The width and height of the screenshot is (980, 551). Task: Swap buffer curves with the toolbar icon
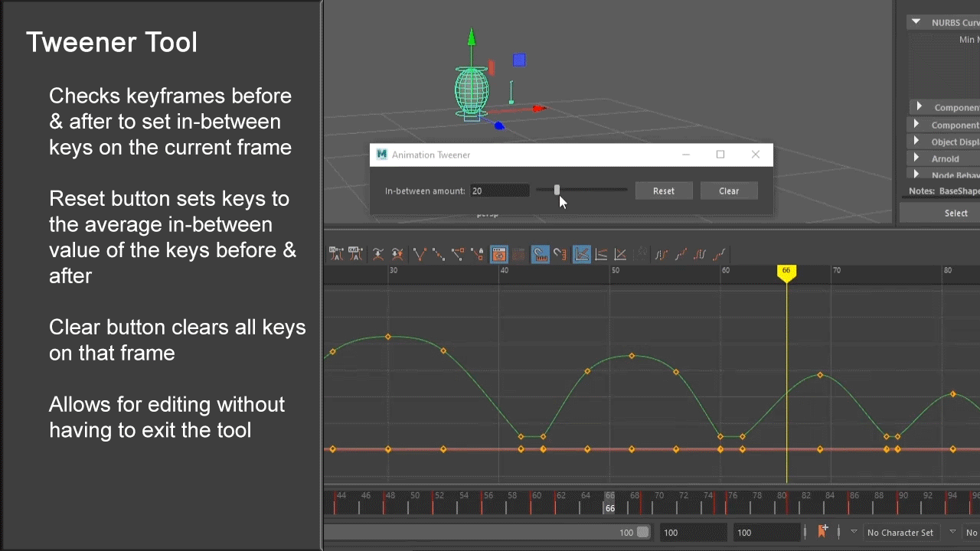click(397, 254)
